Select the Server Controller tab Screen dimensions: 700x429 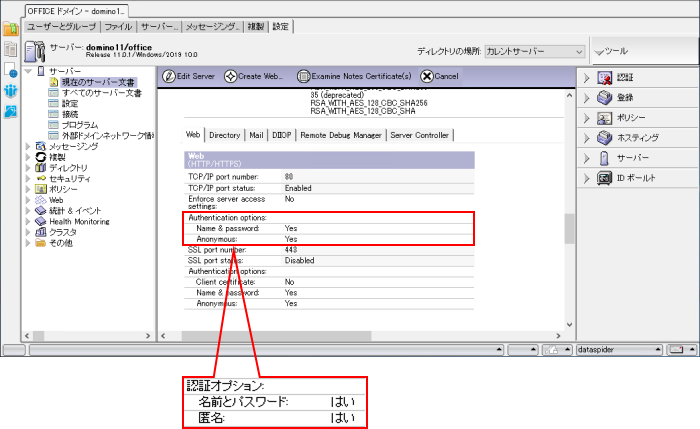pos(419,134)
